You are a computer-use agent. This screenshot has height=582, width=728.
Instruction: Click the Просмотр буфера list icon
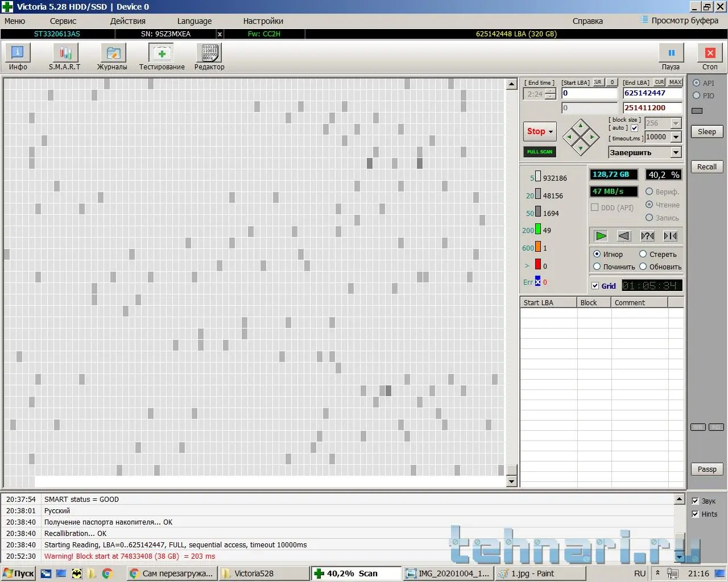644,20
